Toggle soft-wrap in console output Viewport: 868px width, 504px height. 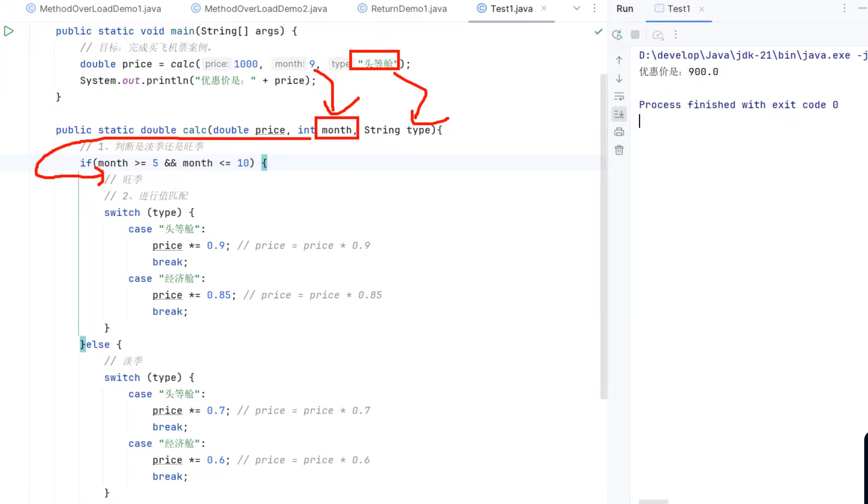tap(619, 96)
